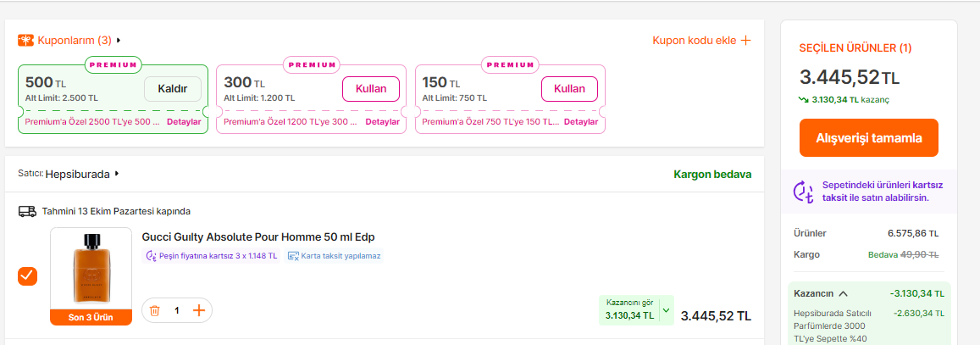980x345 pixels.
Task: Click the Gucci perfume product thumbnail
Action: [x=91, y=270]
